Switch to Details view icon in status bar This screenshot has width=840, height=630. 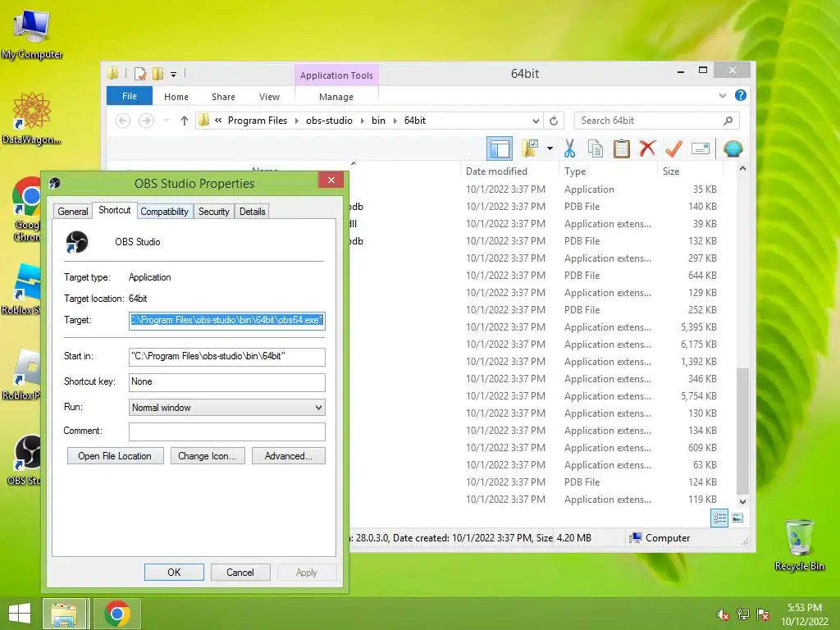tap(719, 518)
